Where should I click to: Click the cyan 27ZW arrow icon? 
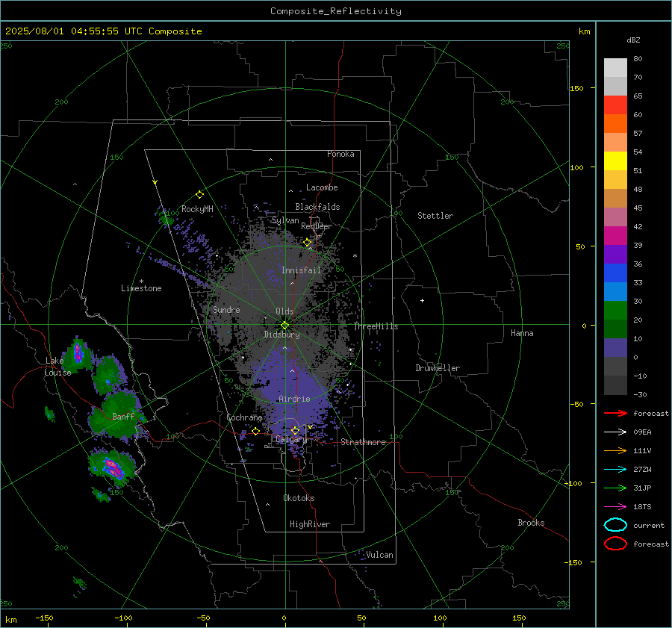pyautogui.click(x=615, y=470)
